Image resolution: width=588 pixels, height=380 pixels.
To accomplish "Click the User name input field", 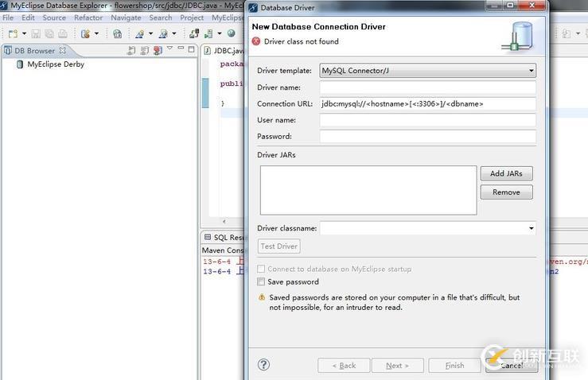I will (428, 120).
